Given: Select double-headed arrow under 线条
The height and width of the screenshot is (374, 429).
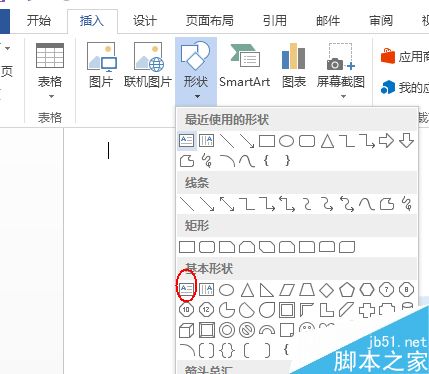Looking at the screenshot, I should (x=227, y=204).
